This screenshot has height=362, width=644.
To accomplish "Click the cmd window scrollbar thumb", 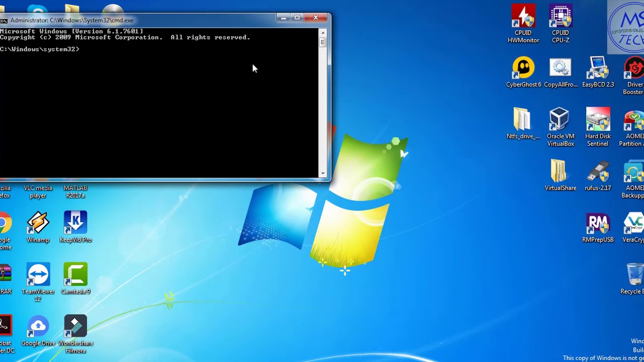I will [x=323, y=42].
